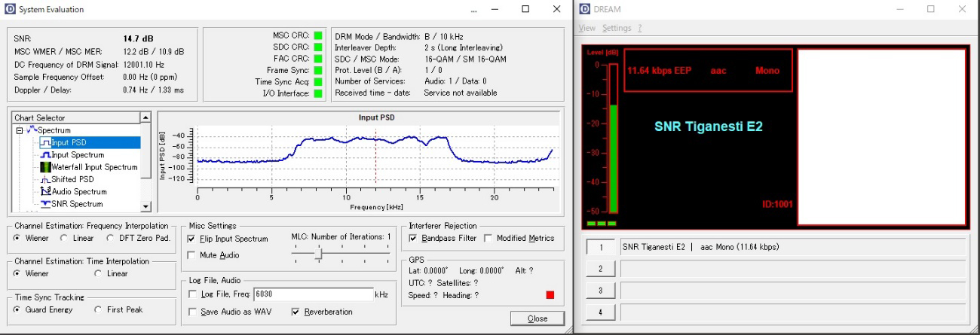This screenshot has height=335, width=980.
Task: Open the ? help menu in DREAM
Action: pyautogui.click(x=640, y=28)
